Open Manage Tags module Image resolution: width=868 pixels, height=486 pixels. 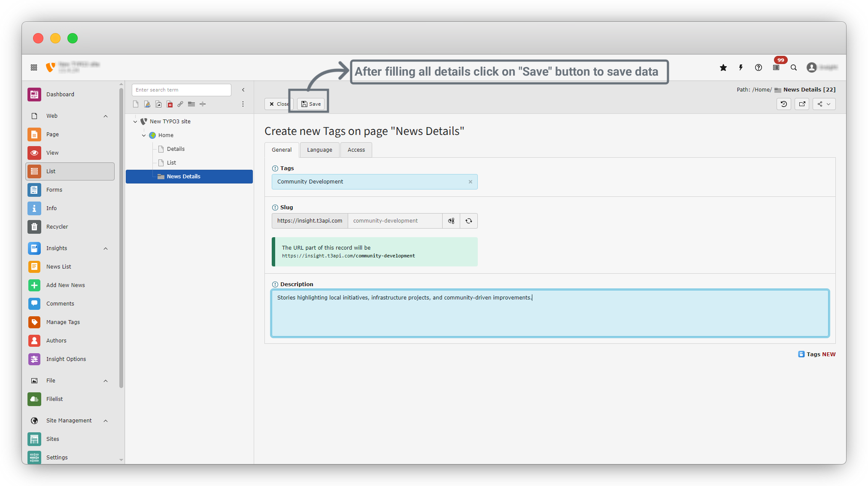tap(63, 322)
